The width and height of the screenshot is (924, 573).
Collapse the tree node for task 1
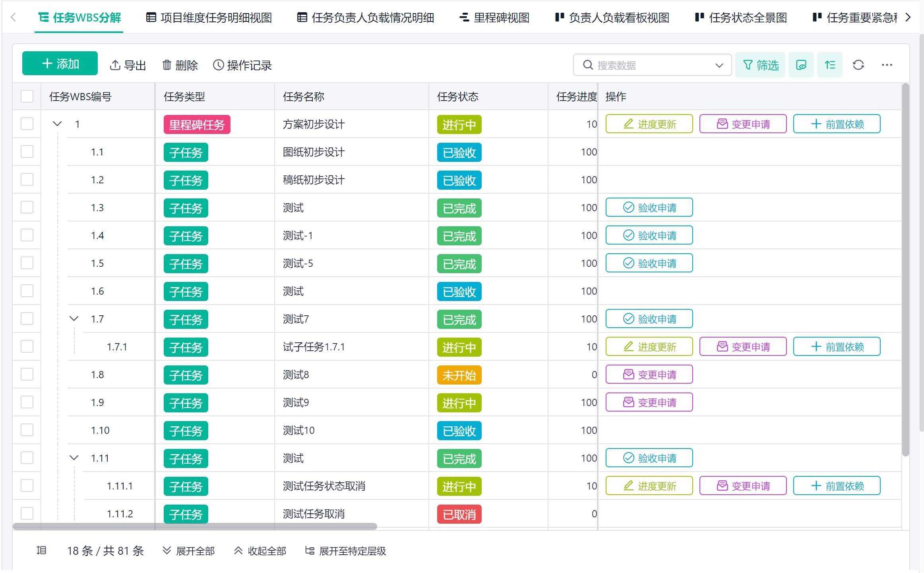pyautogui.click(x=57, y=124)
